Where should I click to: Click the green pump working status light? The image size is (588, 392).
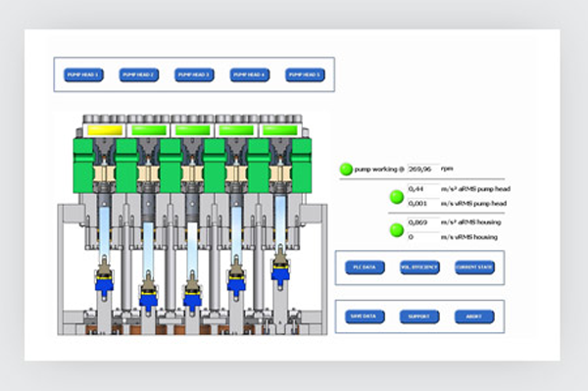(345, 168)
